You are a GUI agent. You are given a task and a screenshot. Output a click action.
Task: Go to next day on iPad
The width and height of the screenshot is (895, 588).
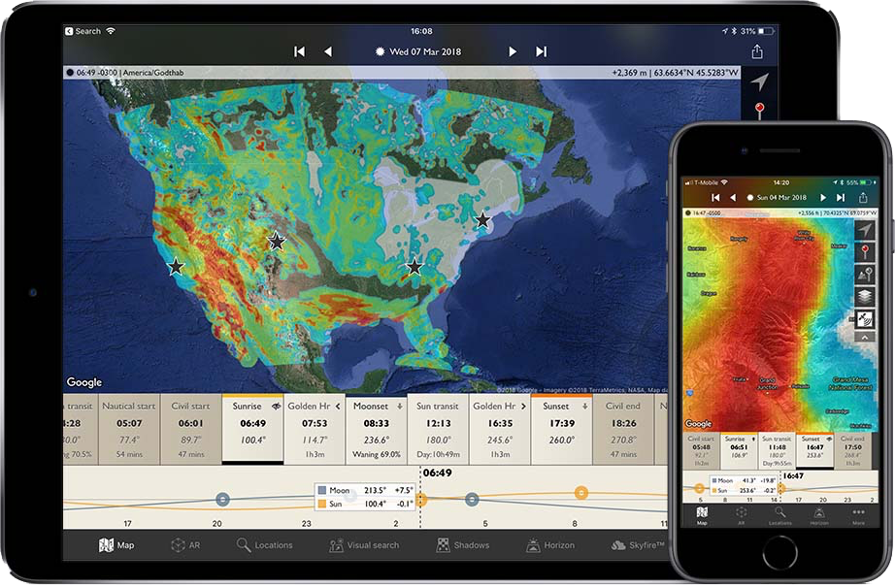click(x=512, y=51)
